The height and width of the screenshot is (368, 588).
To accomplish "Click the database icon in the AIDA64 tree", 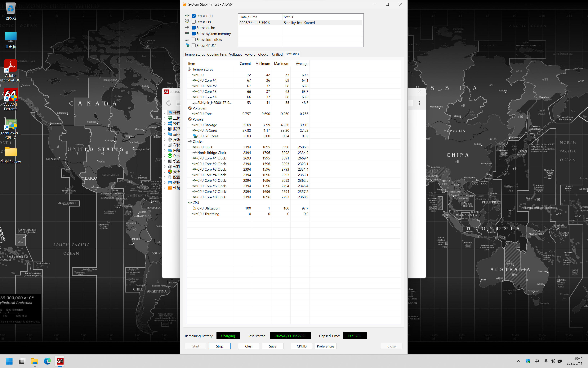I will coord(170,182).
